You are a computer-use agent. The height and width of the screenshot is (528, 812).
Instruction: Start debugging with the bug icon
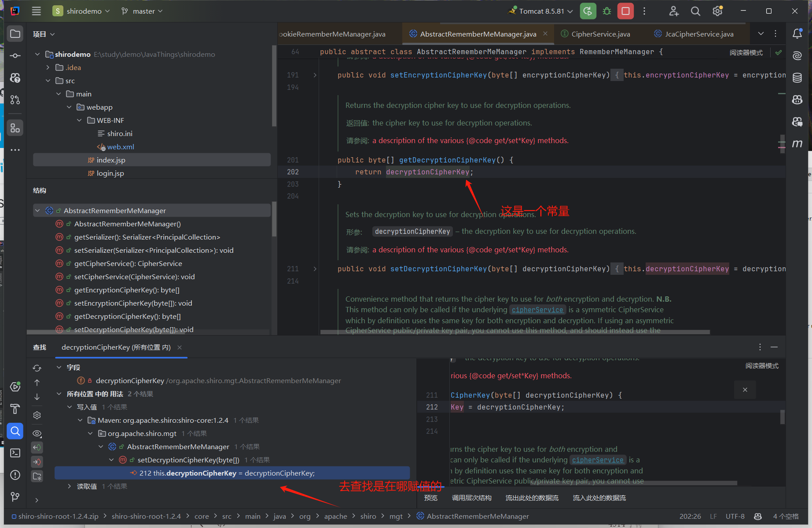(607, 11)
